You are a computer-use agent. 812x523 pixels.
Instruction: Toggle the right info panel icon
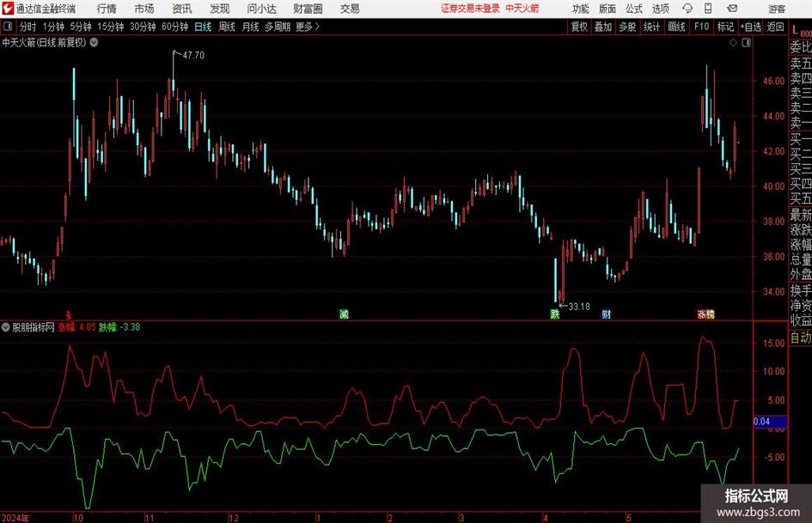point(746,43)
